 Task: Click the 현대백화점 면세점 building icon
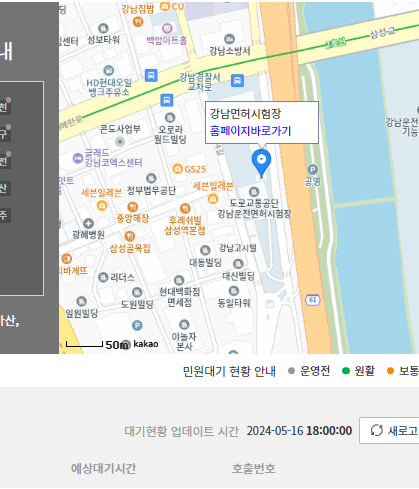[x=179, y=280]
